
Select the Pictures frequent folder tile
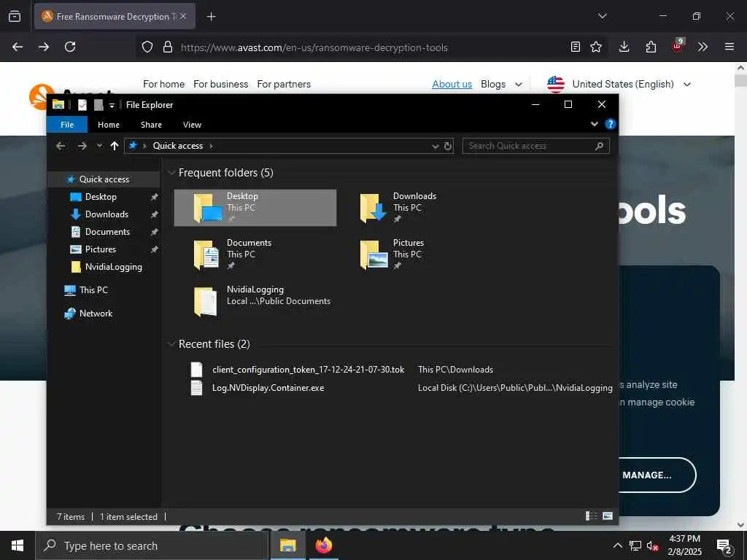(x=422, y=254)
